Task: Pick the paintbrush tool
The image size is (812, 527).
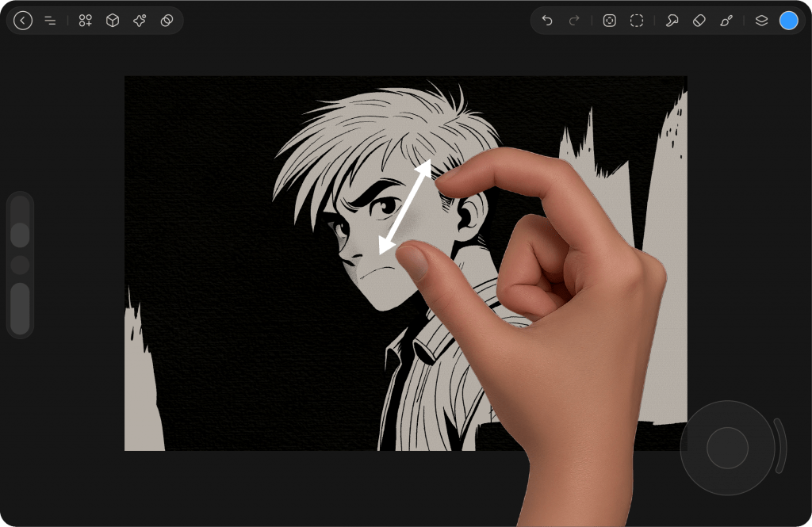Action: coord(726,21)
